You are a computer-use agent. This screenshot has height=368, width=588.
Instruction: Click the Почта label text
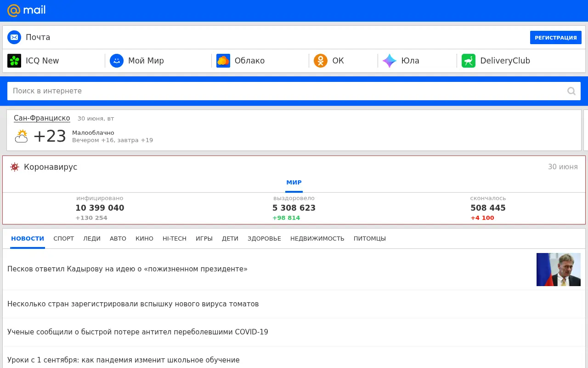point(38,37)
